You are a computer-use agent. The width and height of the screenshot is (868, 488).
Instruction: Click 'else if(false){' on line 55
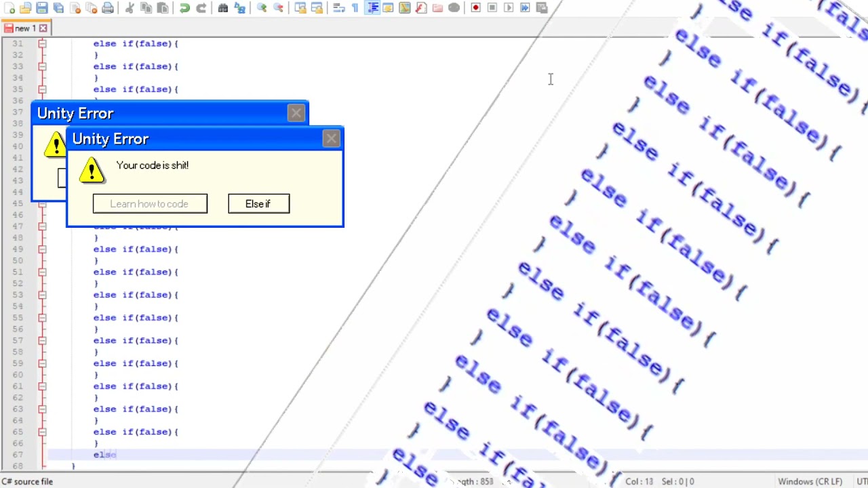[136, 318]
